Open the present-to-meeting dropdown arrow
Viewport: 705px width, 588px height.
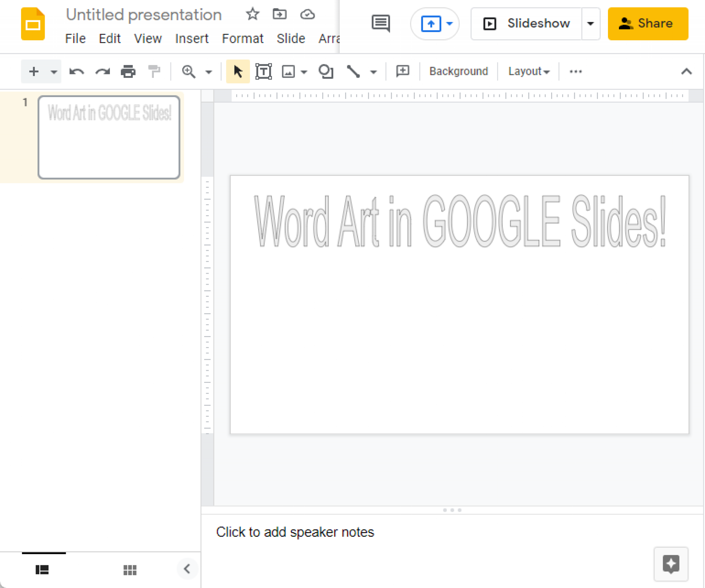pos(449,24)
